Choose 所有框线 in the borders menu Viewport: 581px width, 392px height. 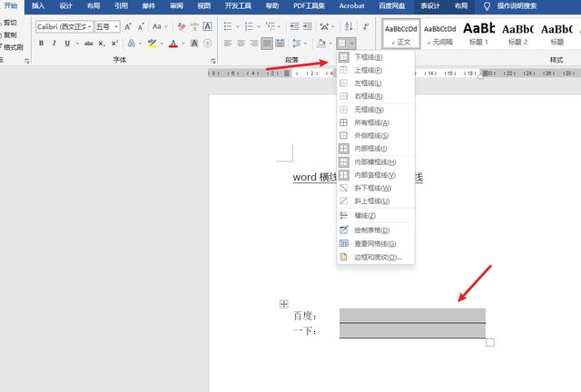coord(375,122)
